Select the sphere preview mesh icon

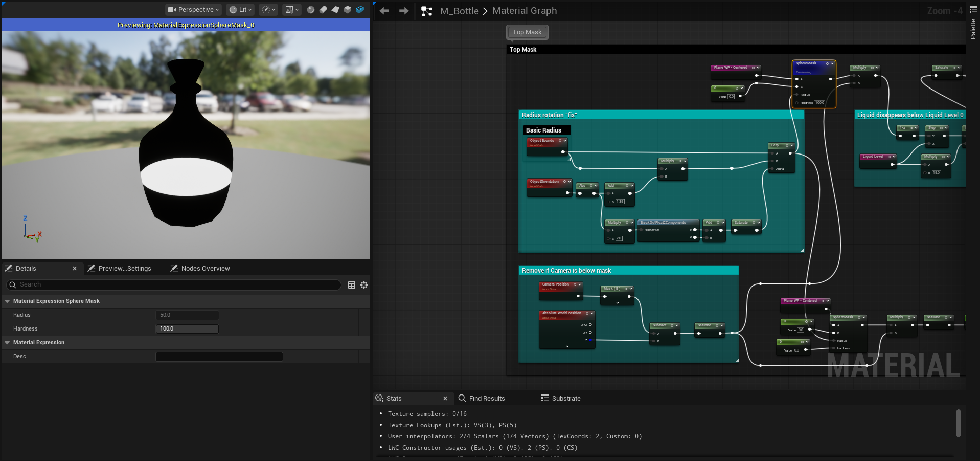click(x=310, y=10)
